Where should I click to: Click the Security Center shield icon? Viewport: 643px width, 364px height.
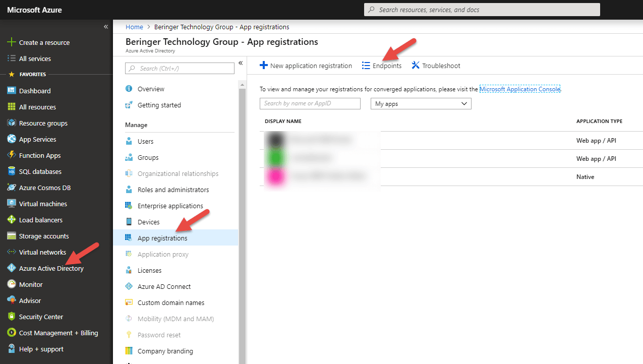11,317
